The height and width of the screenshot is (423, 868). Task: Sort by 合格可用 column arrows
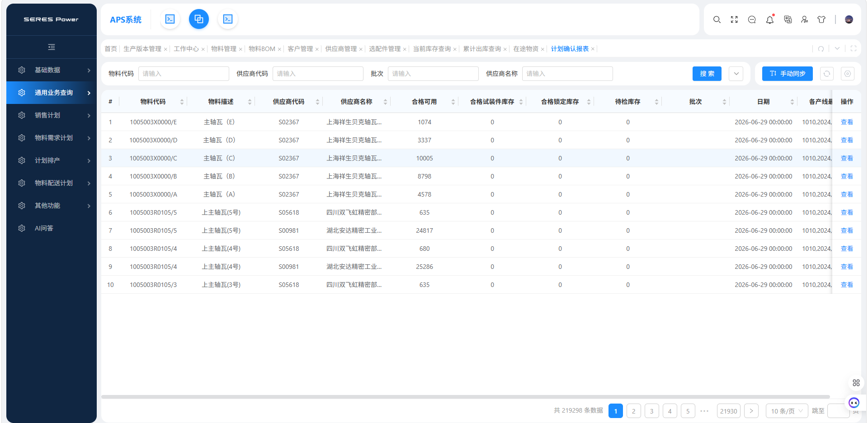[453, 102]
